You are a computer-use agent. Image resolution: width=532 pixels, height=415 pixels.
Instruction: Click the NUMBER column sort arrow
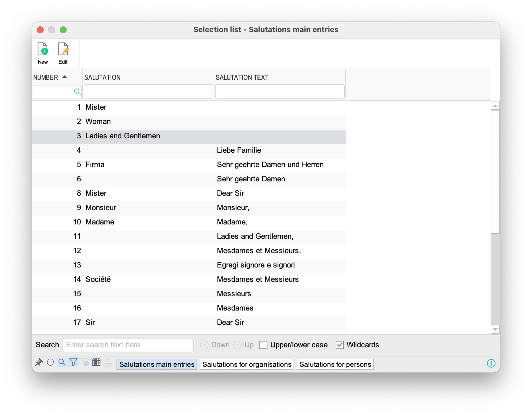click(x=65, y=77)
